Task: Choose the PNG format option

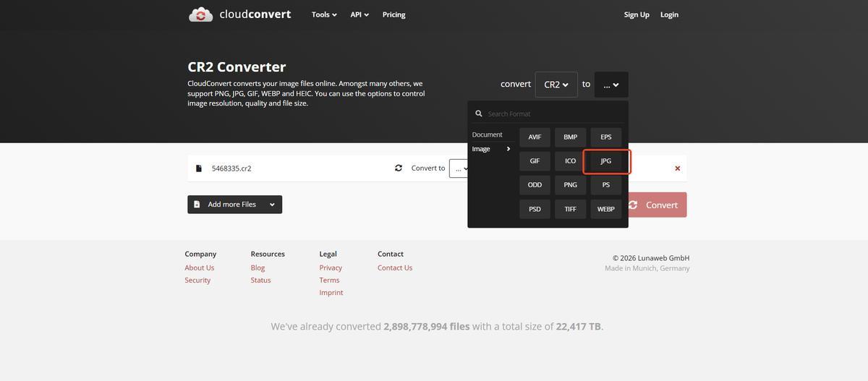Action: tap(570, 185)
